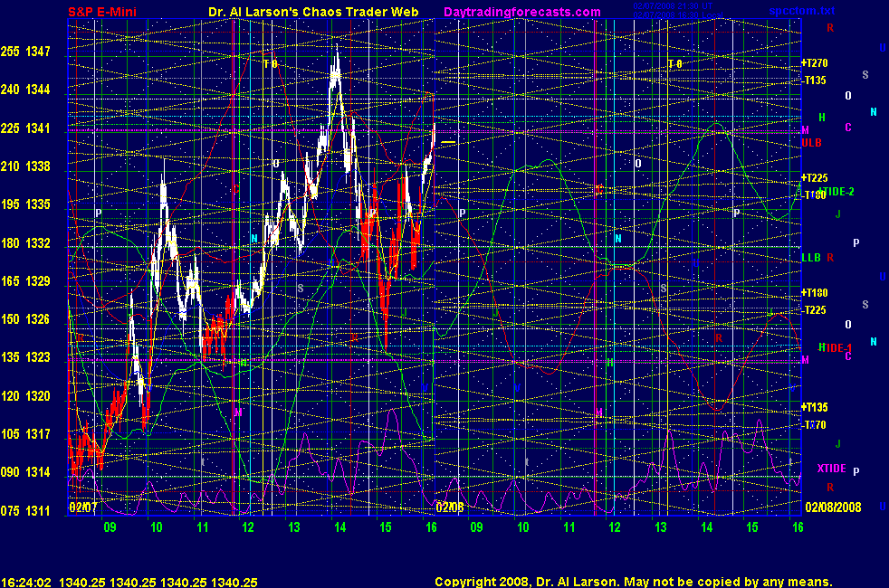Select the "-T135" level label
The height and width of the screenshot is (588, 889).
[x=814, y=81]
